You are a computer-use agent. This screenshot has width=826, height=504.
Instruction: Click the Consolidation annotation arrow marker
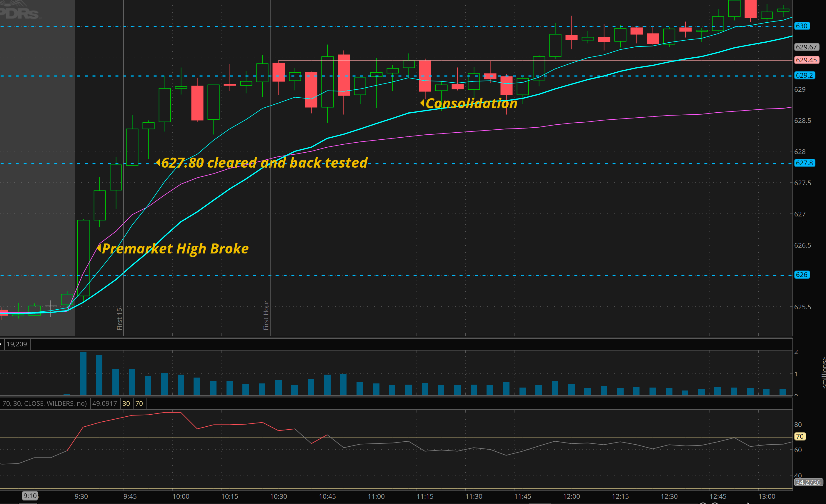(422, 103)
